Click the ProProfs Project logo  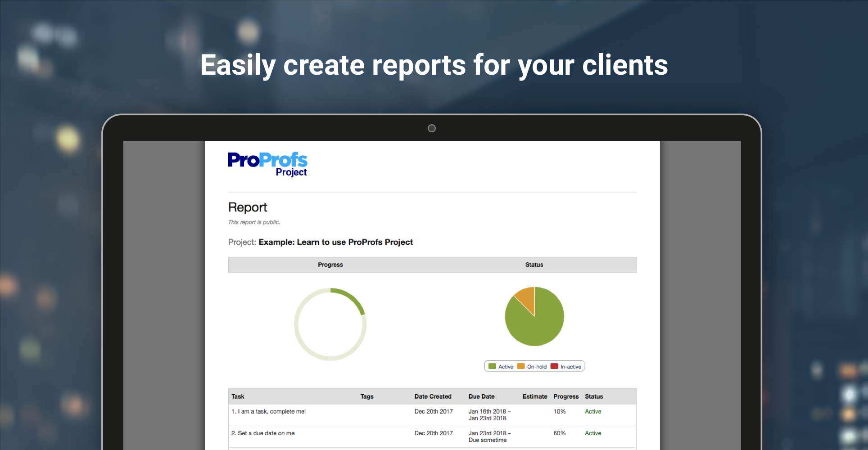coord(267,164)
